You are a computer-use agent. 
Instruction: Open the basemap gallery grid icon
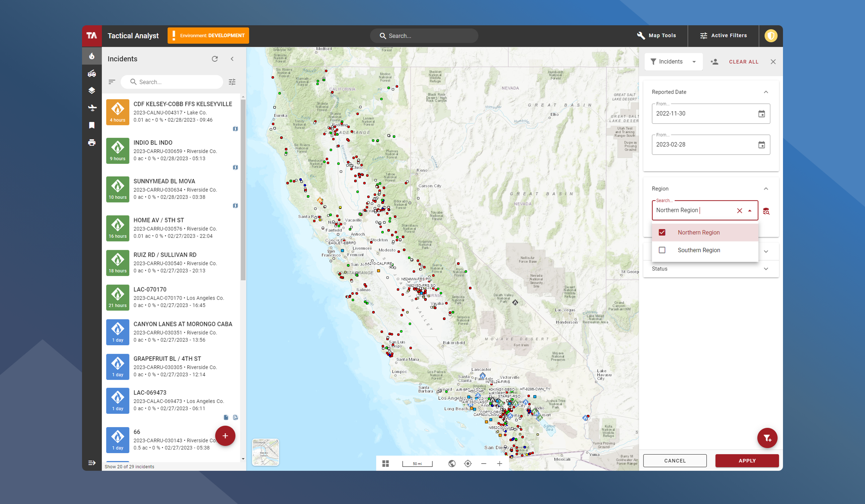pos(386,463)
